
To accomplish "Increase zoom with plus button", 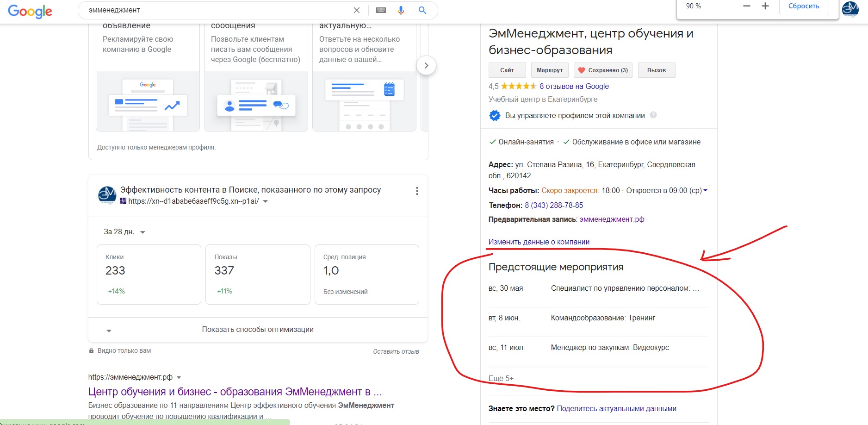I will (765, 6).
